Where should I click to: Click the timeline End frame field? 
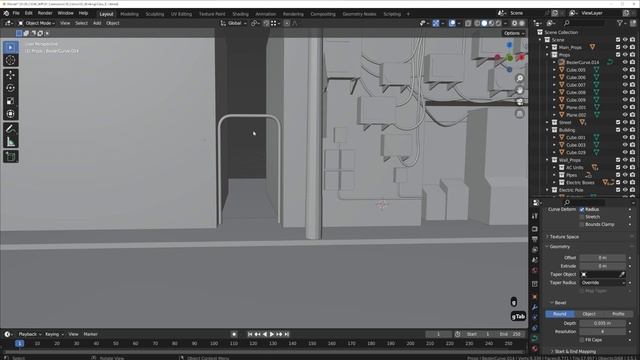pos(509,334)
